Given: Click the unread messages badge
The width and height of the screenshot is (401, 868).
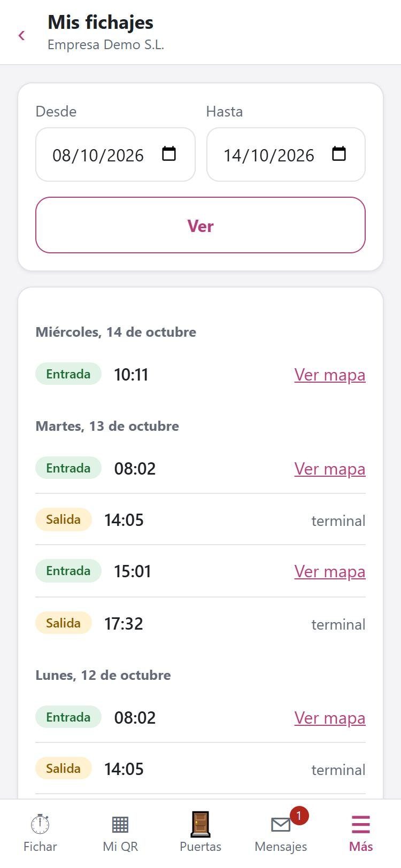Looking at the screenshot, I should tap(299, 816).
